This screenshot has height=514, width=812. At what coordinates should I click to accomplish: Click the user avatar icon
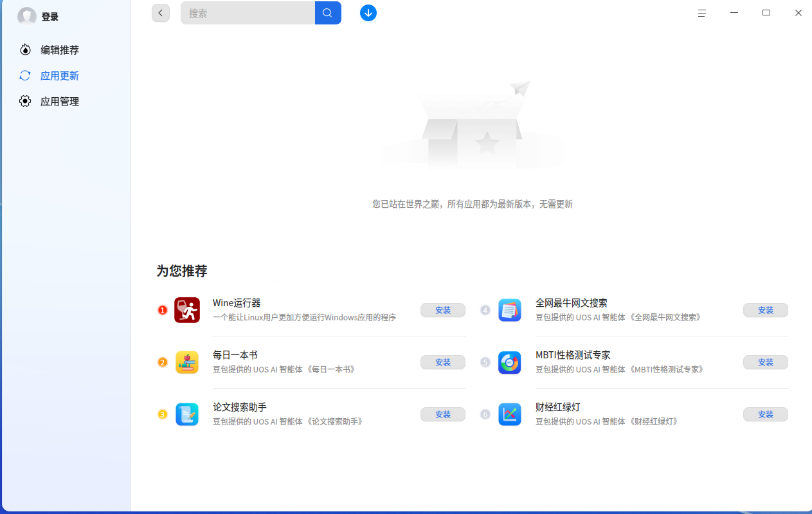click(x=27, y=17)
